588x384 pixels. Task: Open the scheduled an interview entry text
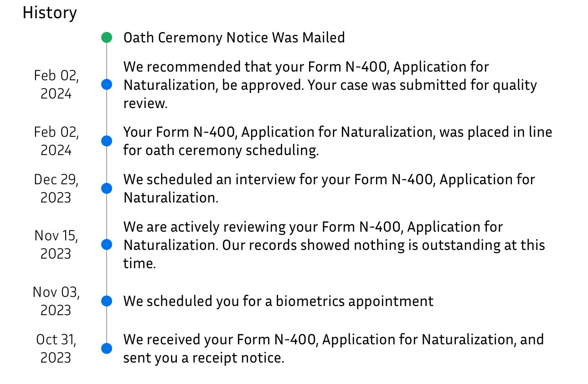point(329,188)
